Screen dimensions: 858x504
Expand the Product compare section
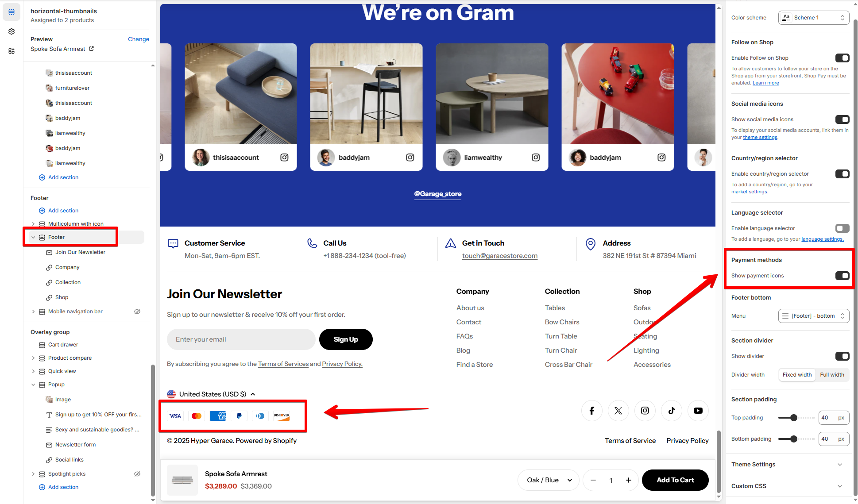pos(33,358)
